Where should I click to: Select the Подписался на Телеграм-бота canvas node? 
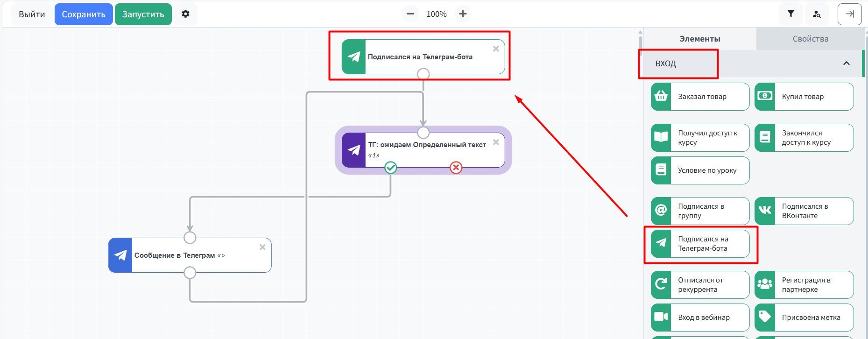pos(423,57)
